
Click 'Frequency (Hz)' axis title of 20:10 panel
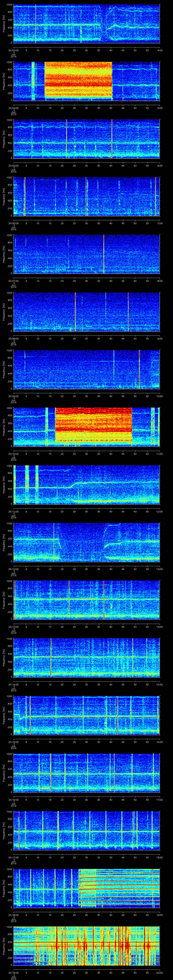click(x=4, y=427)
